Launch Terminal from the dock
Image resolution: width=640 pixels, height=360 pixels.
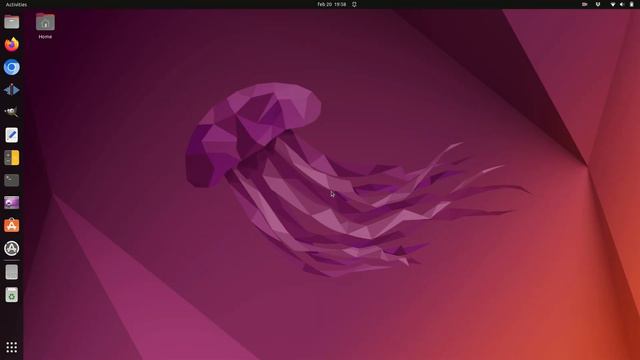pyautogui.click(x=11, y=180)
